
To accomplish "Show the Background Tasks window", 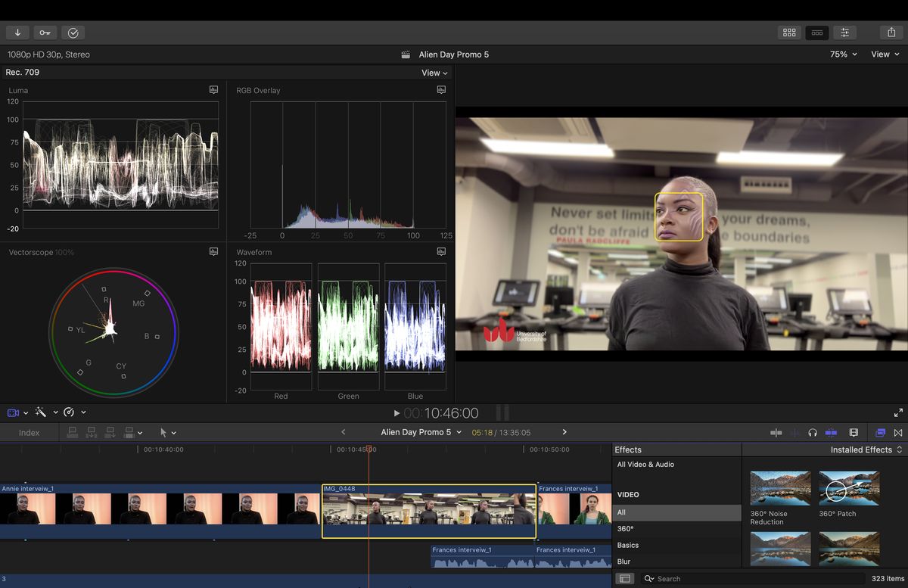I will pyautogui.click(x=73, y=32).
